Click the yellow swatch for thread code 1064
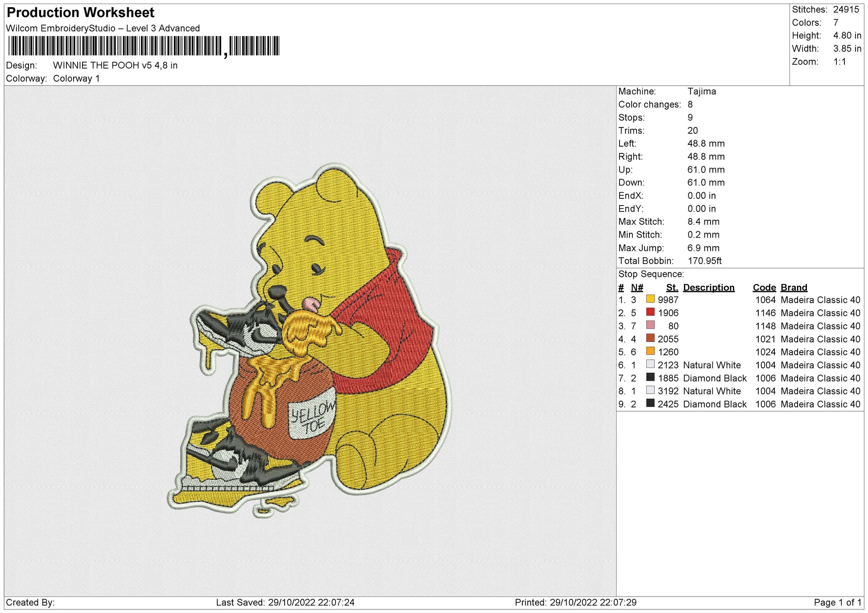Image resolution: width=868 pixels, height=613 pixels. coord(650,299)
